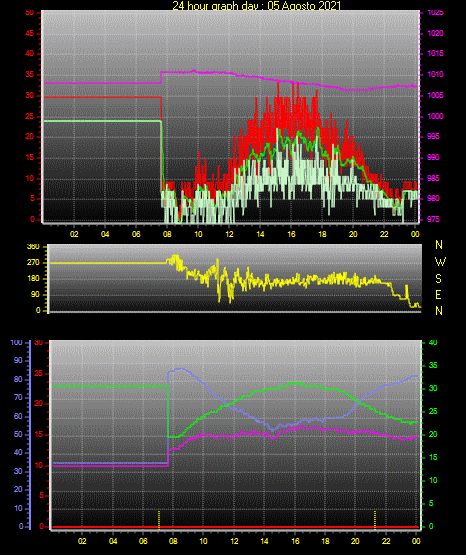Click the 20 hour label on bottom graph
Image resolution: width=466 pixels, height=555 pixels.
pyautogui.click(x=355, y=541)
